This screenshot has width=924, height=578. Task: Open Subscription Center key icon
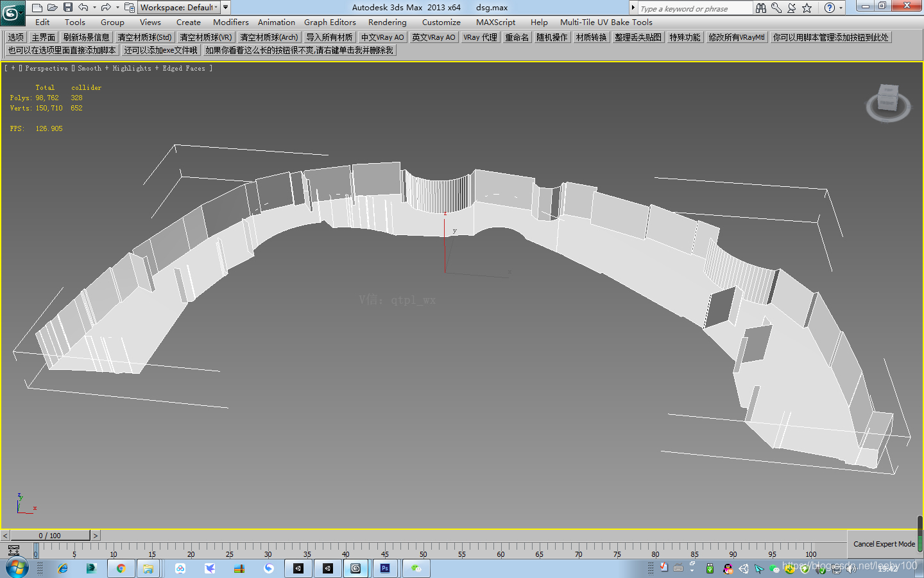coord(776,8)
